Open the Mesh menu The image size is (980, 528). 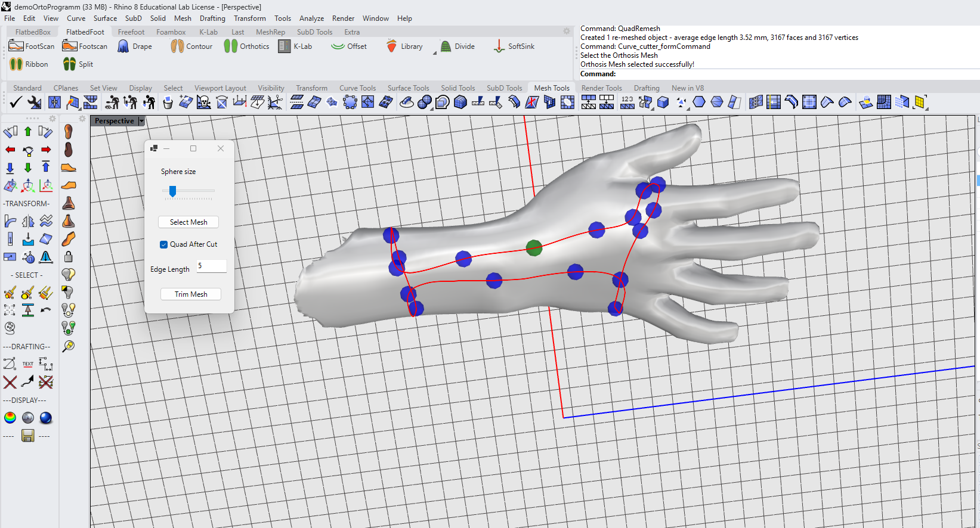[183, 18]
